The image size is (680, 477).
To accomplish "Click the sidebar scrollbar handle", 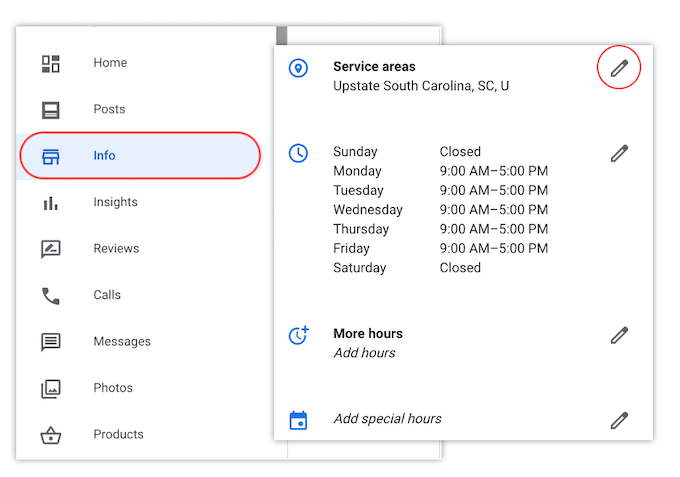I will (282, 36).
